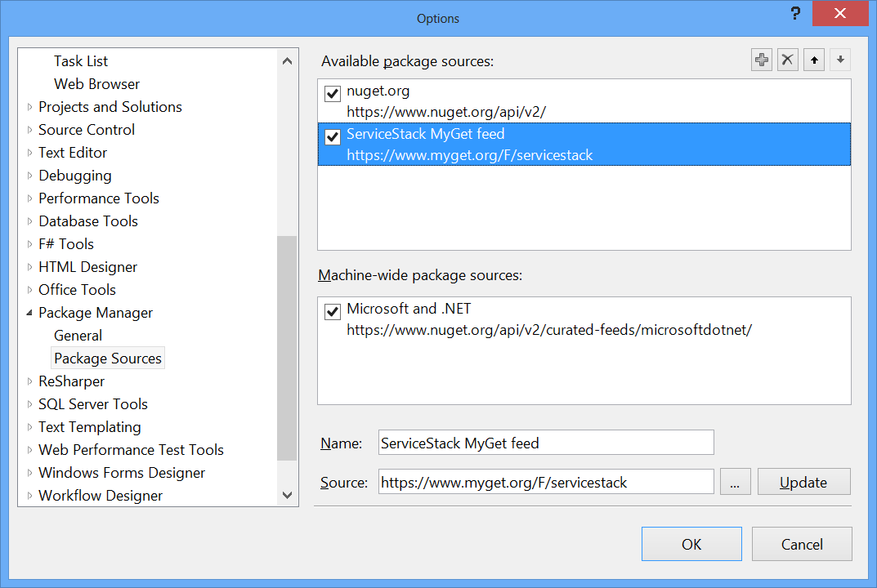Browse for source with ellipsis button
The height and width of the screenshot is (588, 877).
735,482
